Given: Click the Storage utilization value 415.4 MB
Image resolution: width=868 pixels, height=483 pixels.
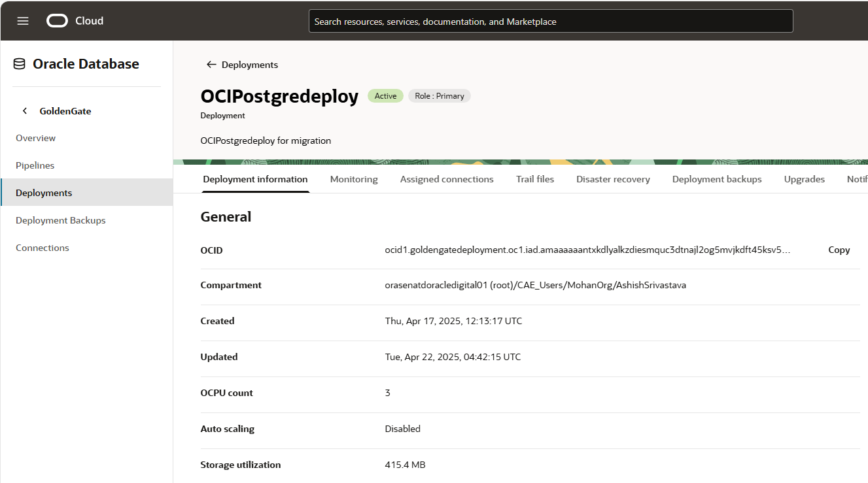Looking at the screenshot, I should (406, 465).
